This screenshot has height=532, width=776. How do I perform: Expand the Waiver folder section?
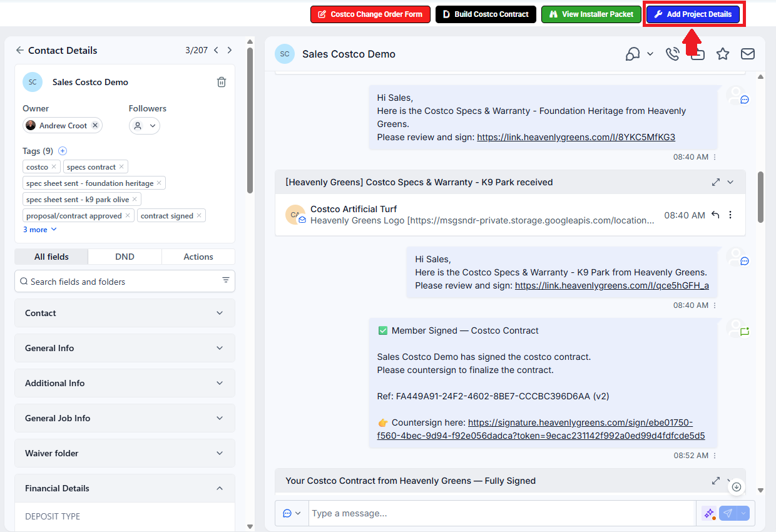(125, 453)
